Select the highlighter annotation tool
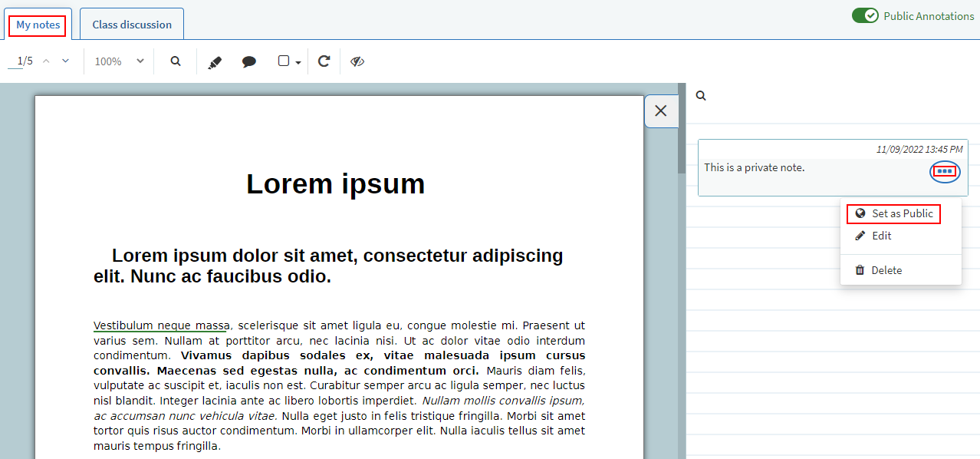 pos(215,61)
